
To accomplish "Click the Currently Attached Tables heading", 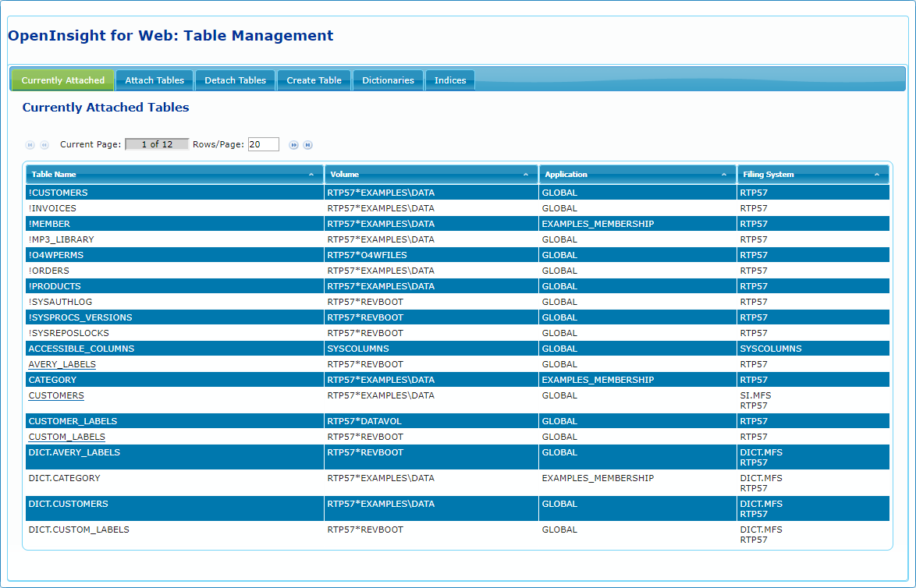I will [106, 108].
